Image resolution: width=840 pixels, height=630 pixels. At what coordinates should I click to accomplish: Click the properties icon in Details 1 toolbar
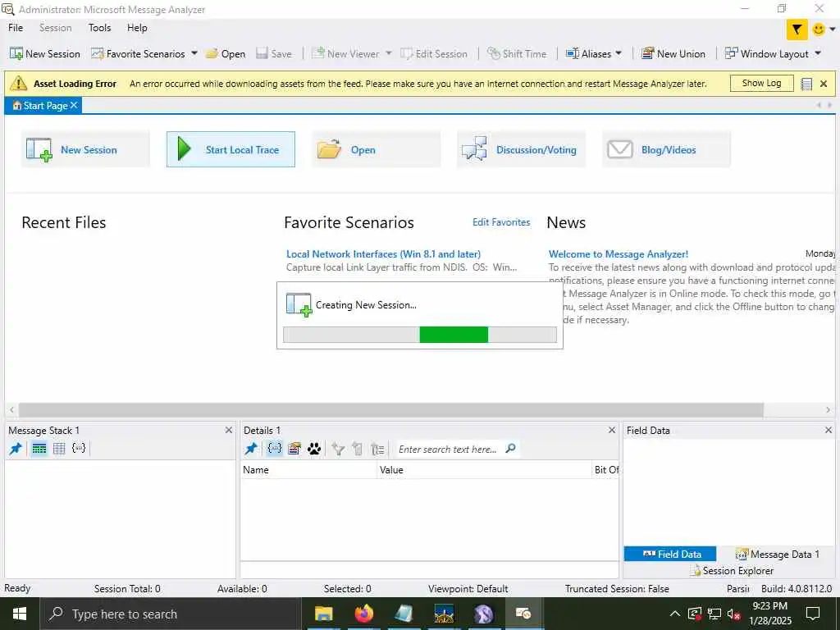point(294,449)
